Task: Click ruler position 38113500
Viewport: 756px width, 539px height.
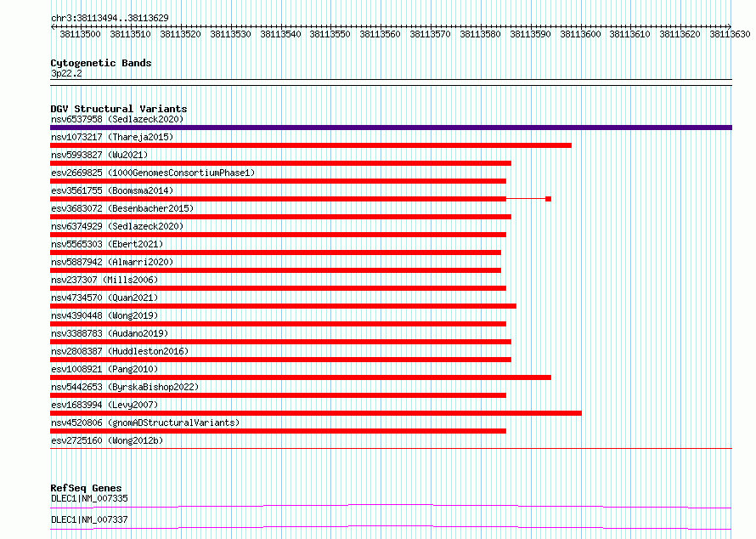Action: click(81, 34)
